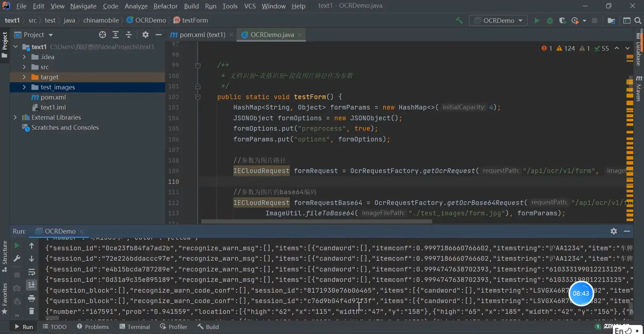Open Project panel settings gear
Viewport: 644px width, 334px height.
145,35
